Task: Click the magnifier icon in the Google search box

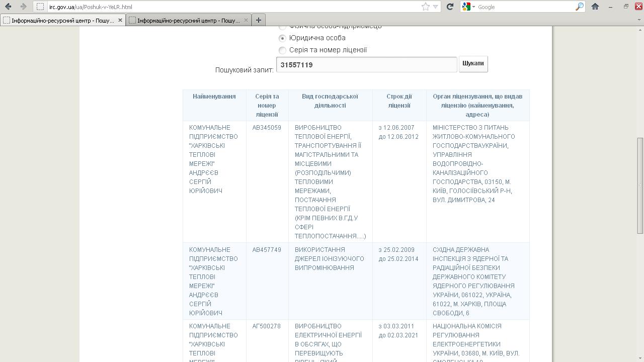Action: click(x=579, y=7)
